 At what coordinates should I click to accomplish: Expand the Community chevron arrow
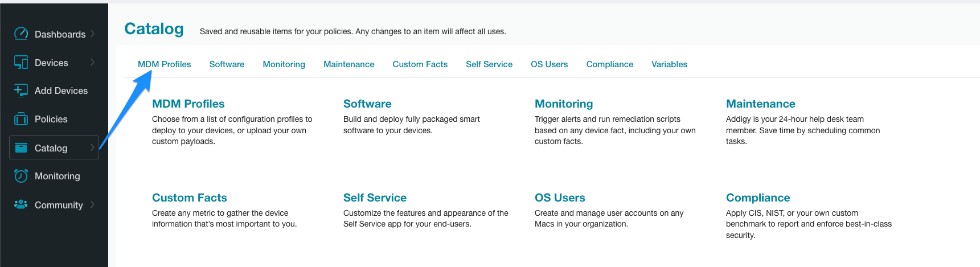click(92, 204)
